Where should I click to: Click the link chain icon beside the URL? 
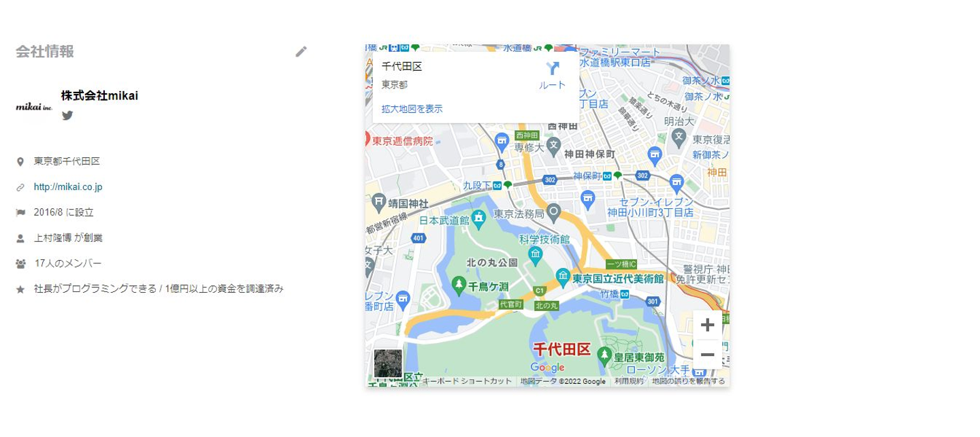pos(20,187)
